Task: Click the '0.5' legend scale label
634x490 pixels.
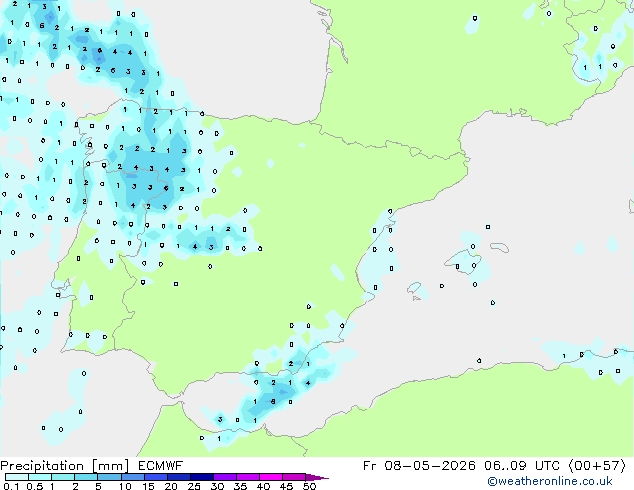Action: point(35,486)
